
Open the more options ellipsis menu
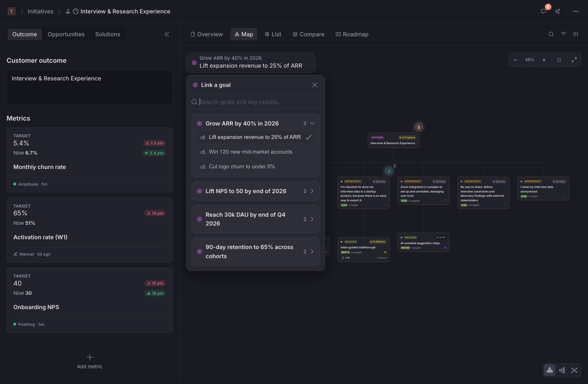(576, 11)
